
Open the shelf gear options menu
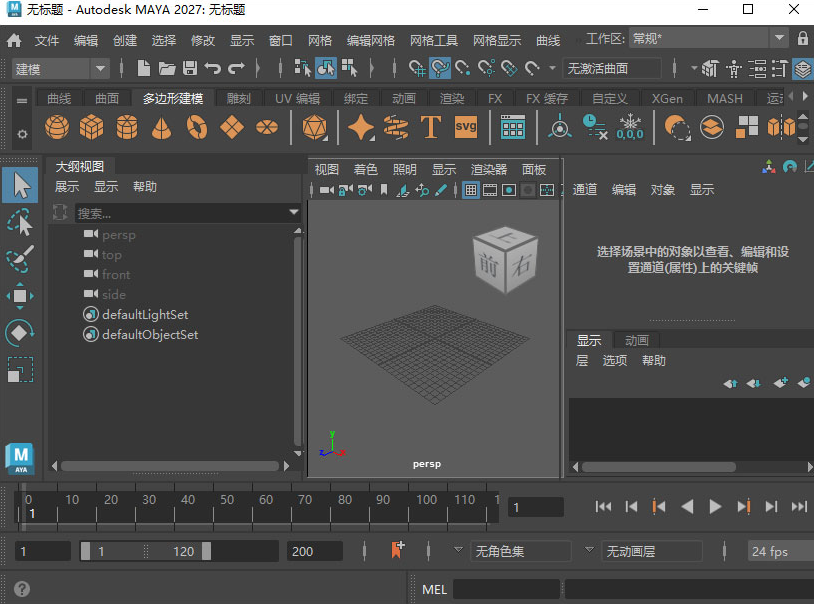tap(22, 134)
